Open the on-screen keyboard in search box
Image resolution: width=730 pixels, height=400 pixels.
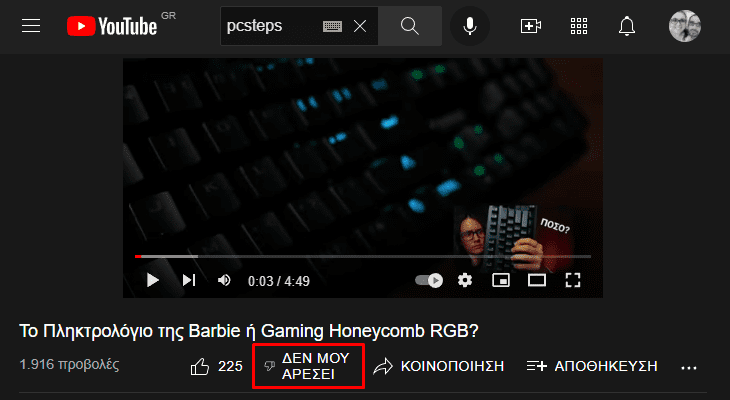tap(332, 27)
